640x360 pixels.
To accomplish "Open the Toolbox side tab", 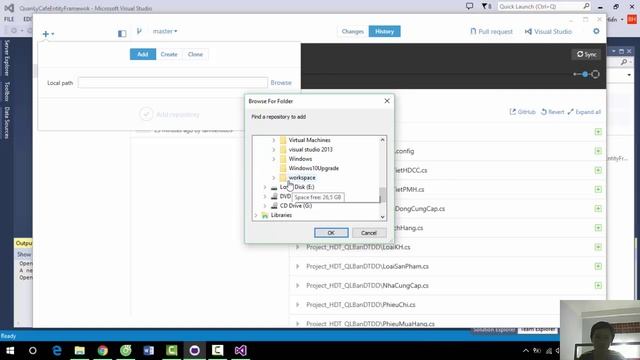I will point(7,91).
